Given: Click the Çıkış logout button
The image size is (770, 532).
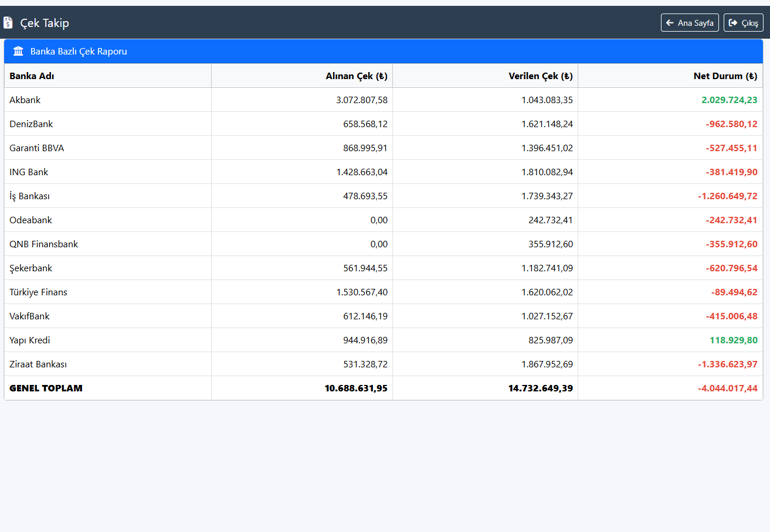Looking at the screenshot, I should pyautogui.click(x=743, y=23).
